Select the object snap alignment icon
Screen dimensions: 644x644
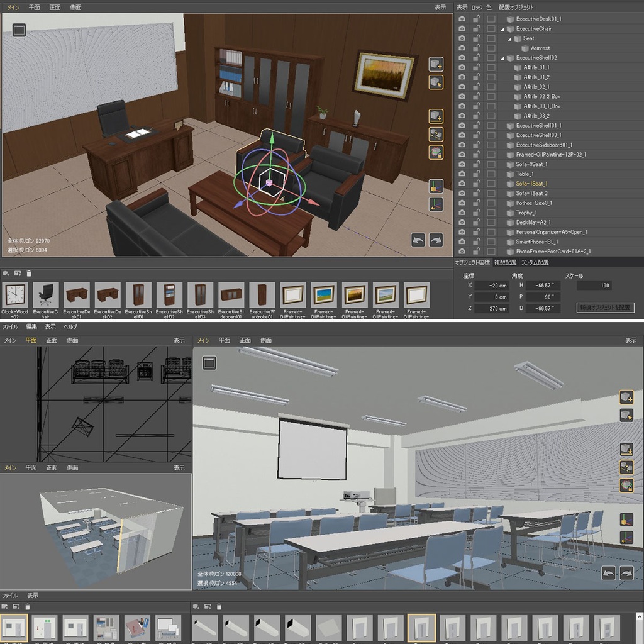coord(436,134)
